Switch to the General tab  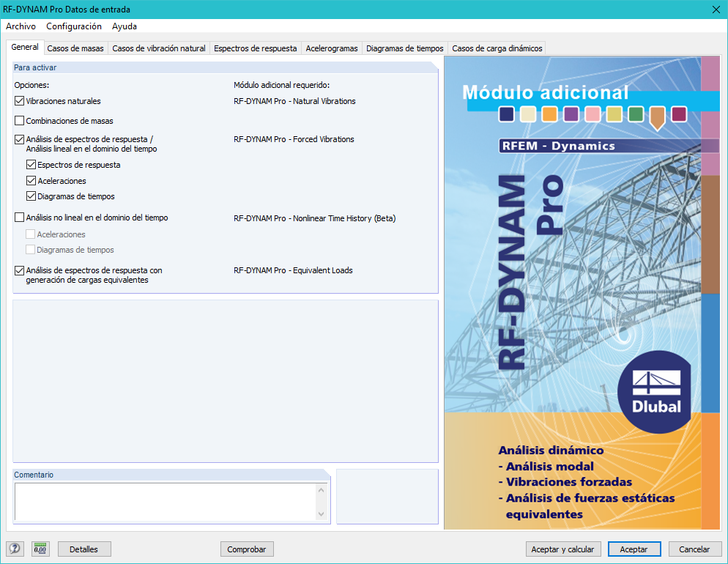coord(25,47)
